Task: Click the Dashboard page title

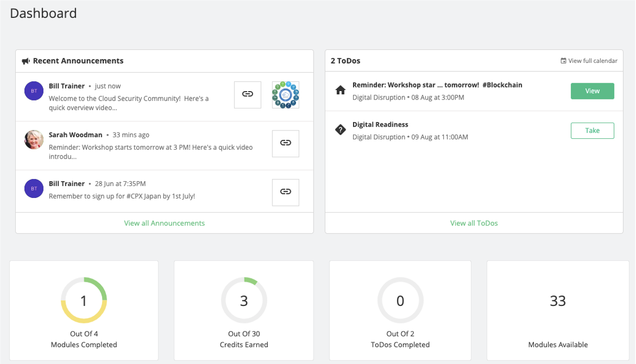Action: [x=43, y=13]
